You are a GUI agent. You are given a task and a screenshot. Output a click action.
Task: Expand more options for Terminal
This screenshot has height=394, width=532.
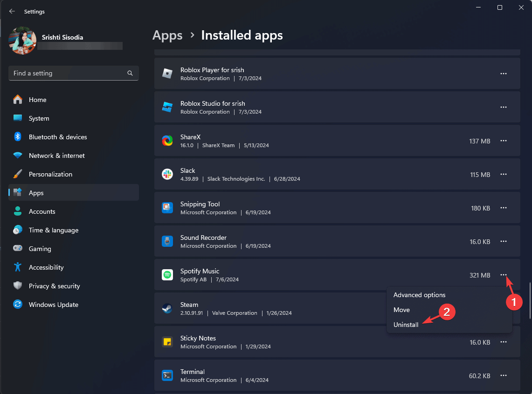[x=504, y=375]
